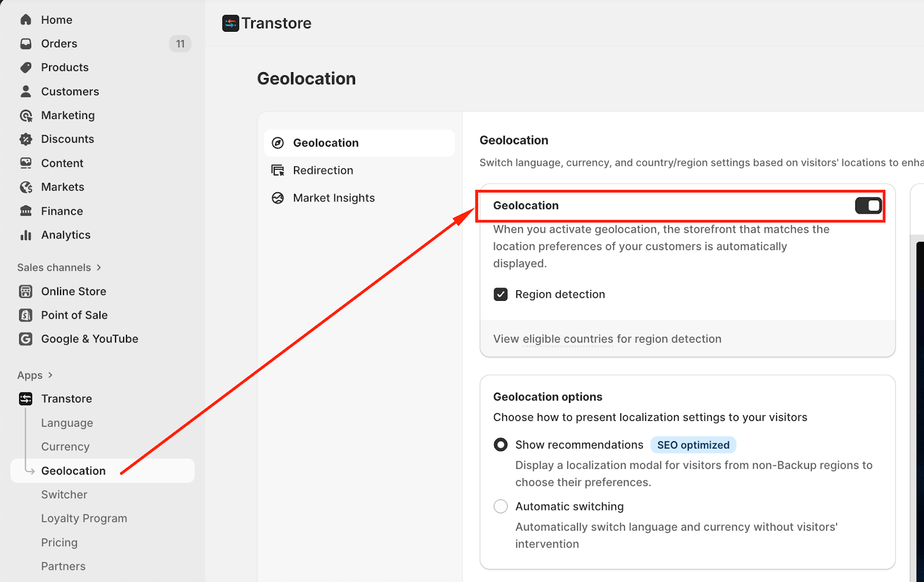Click the Markets globe icon

[26, 187]
